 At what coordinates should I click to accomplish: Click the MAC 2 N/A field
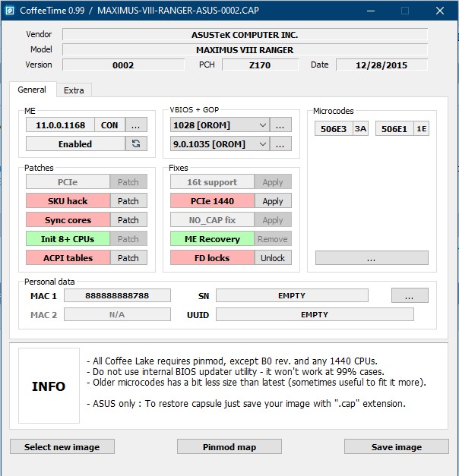pos(117,314)
